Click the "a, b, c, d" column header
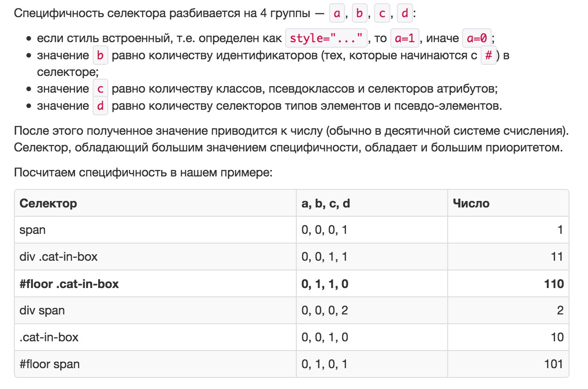 click(x=325, y=203)
